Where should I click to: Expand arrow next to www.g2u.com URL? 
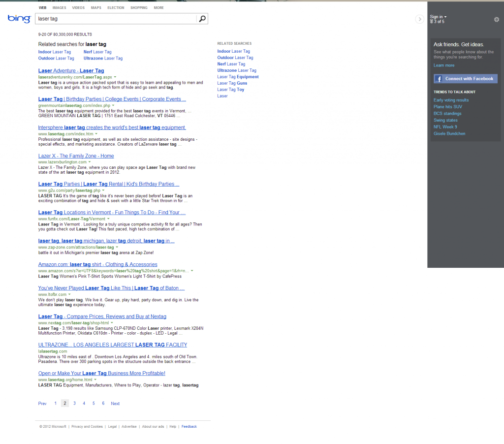[x=103, y=190]
